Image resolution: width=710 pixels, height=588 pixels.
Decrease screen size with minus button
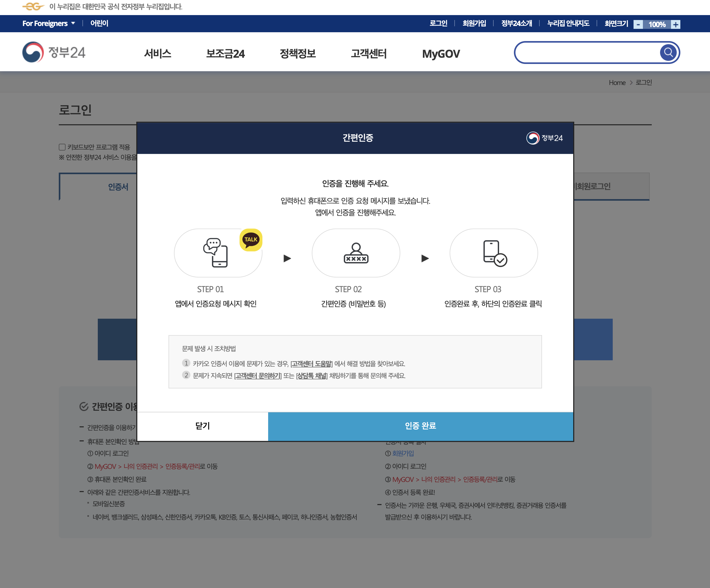(x=638, y=24)
